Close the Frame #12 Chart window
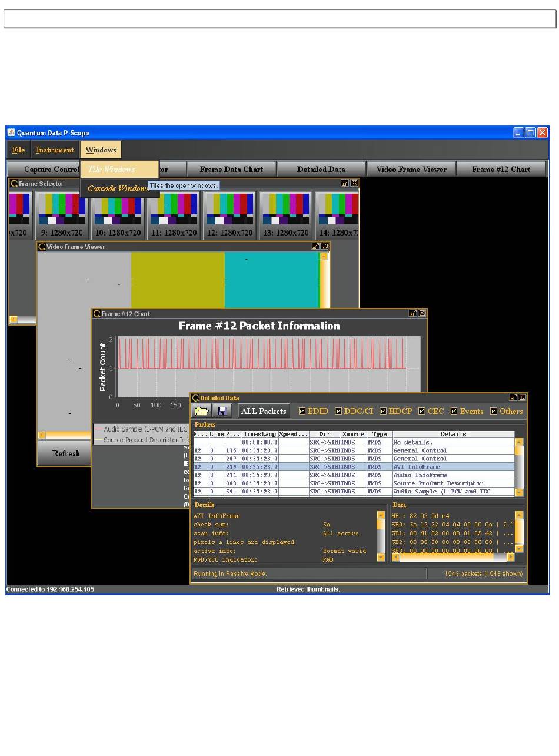Viewport: 559px width, 756px height. [x=422, y=313]
